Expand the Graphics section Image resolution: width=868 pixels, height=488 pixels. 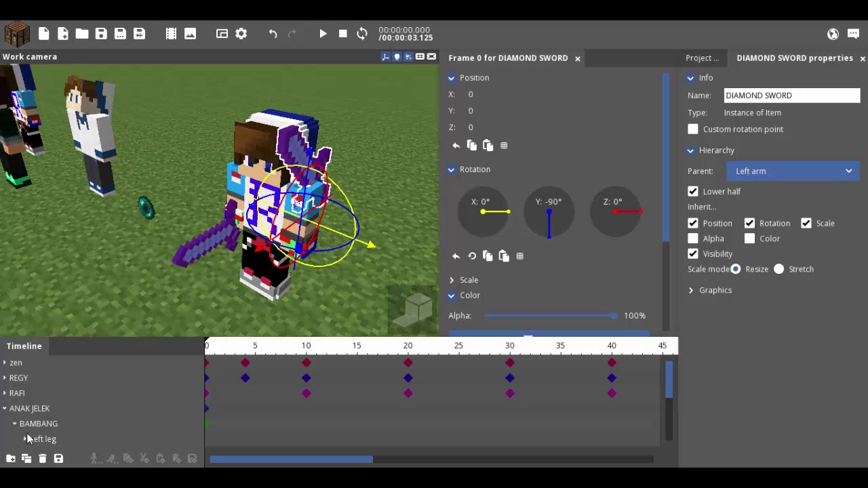(x=691, y=290)
